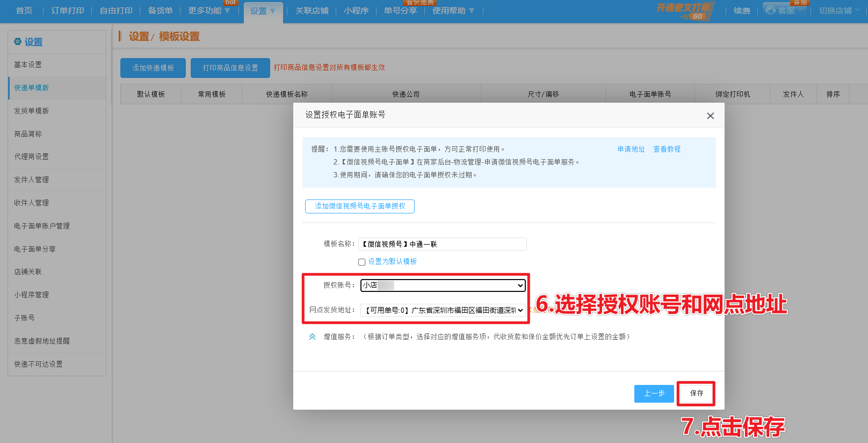This screenshot has width=868, height=443.
Task: Open the 查看教程 link
Action: [667, 149]
